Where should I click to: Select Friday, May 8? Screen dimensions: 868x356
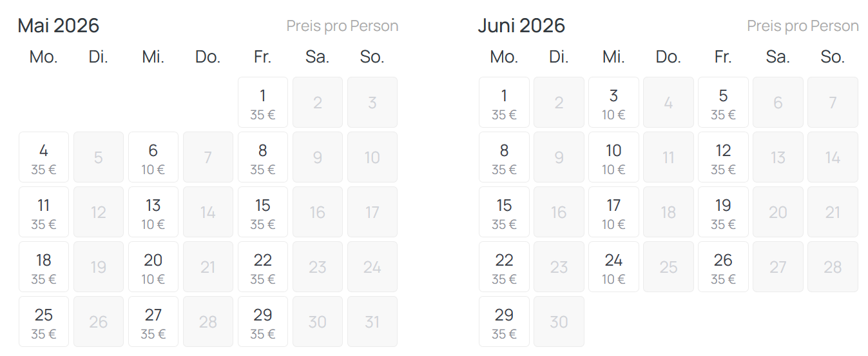pos(262,157)
